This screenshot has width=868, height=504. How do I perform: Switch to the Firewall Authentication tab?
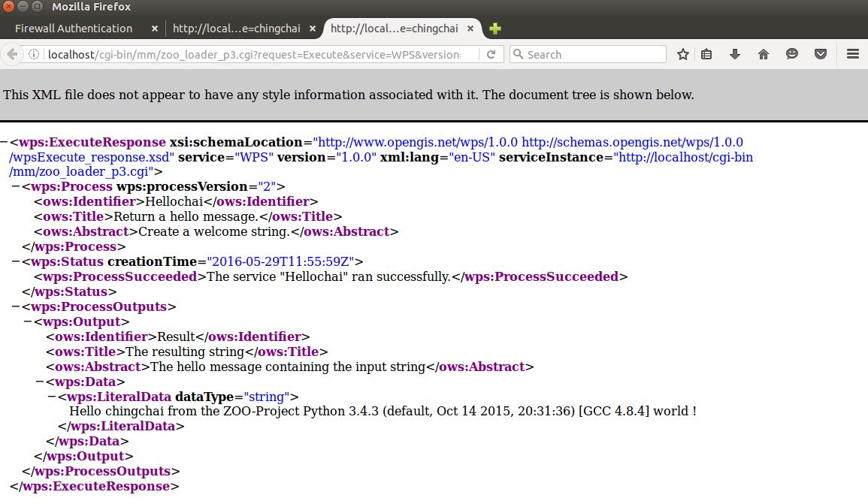pyautogui.click(x=74, y=29)
